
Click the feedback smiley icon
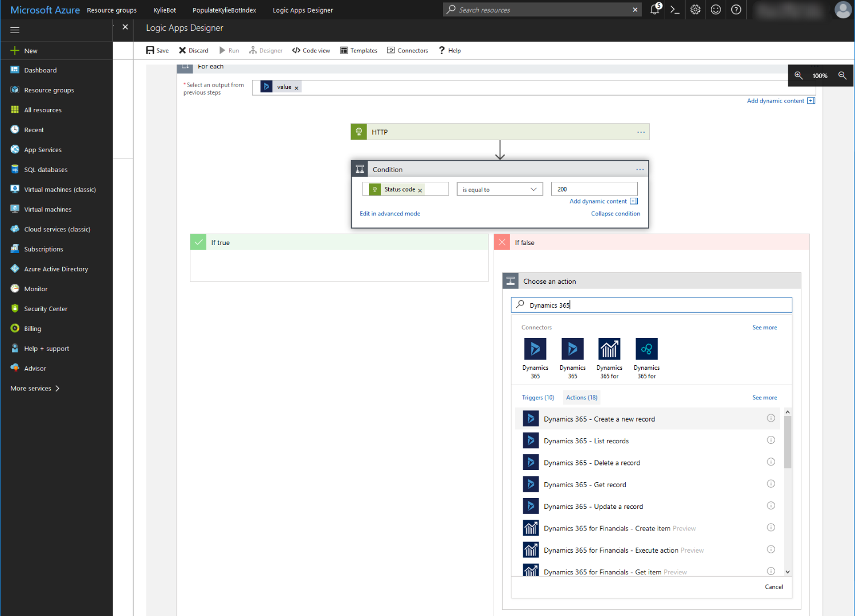[x=716, y=10]
